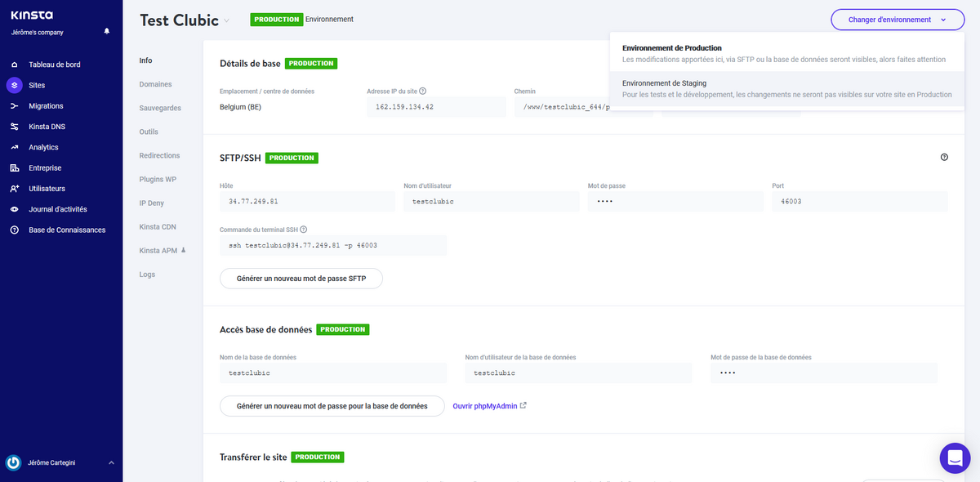The width and height of the screenshot is (980, 482).
Task: Expand the Test Clubic site name dropdown
Action: (227, 21)
